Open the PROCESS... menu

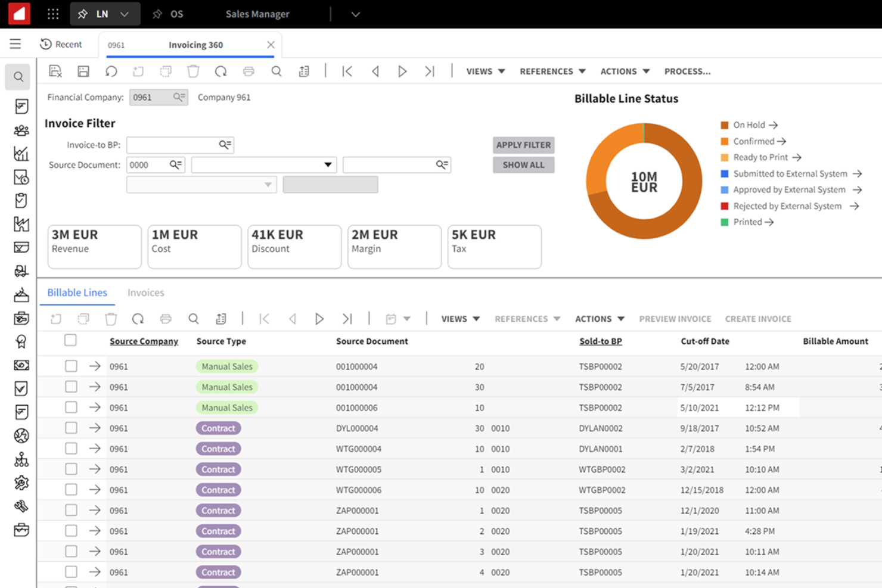(687, 71)
